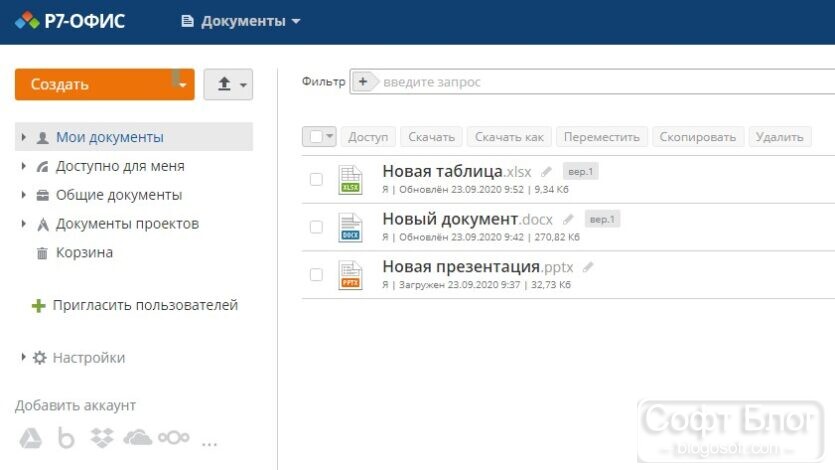Add a Nextcloud account via its icon

pyautogui.click(x=174, y=438)
